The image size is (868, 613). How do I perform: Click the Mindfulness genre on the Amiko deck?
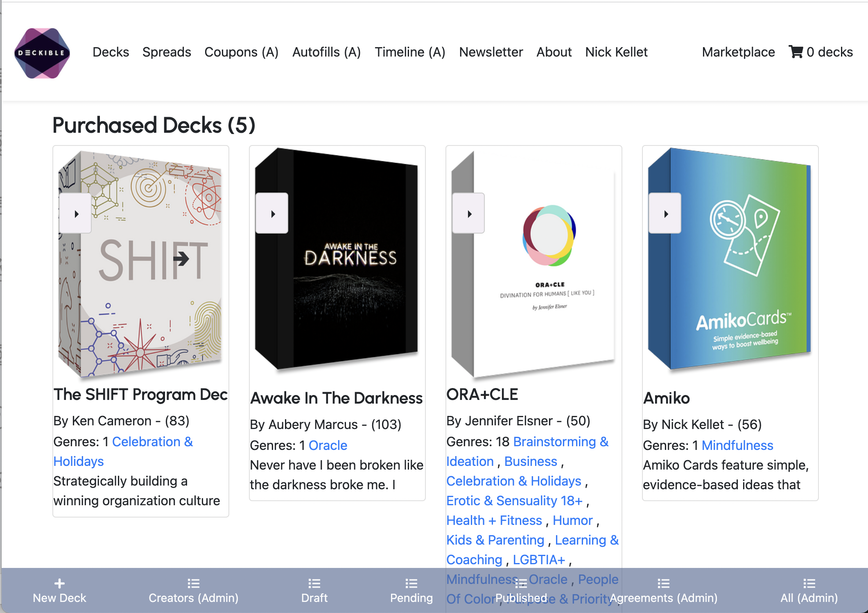point(737,445)
